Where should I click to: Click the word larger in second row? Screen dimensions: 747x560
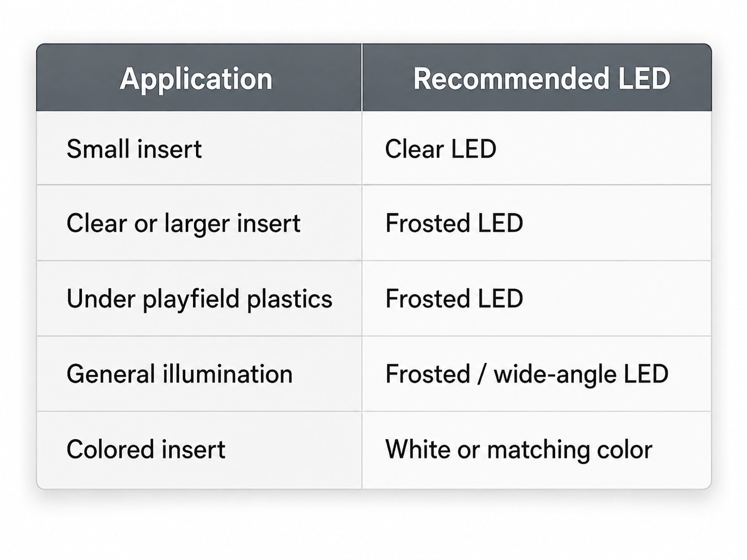(197, 224)
